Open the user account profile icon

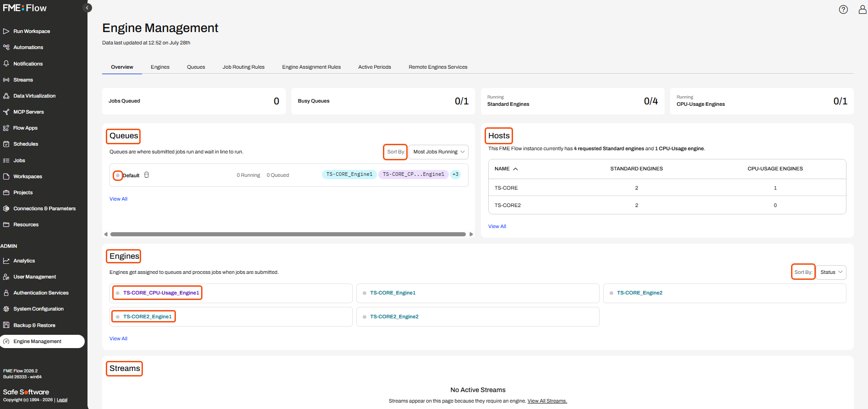click(863, 10)
